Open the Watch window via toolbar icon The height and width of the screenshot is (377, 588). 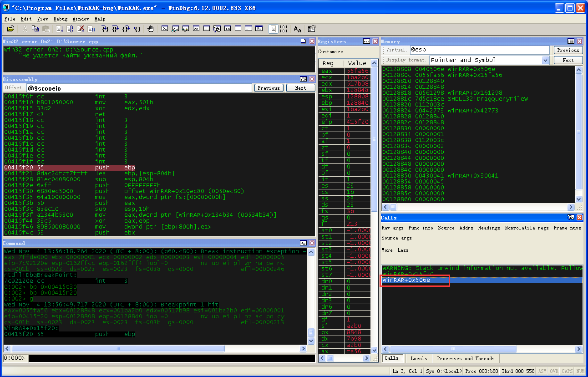175,29
